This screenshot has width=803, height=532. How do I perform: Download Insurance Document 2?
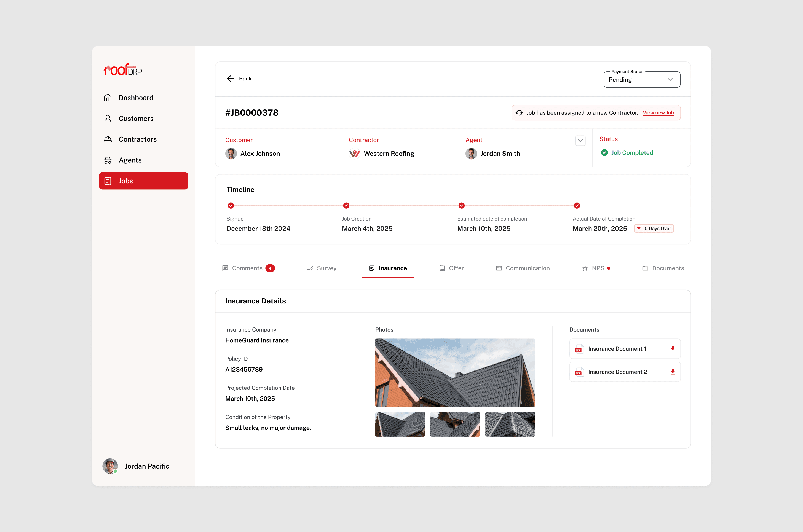click(672, 372)
